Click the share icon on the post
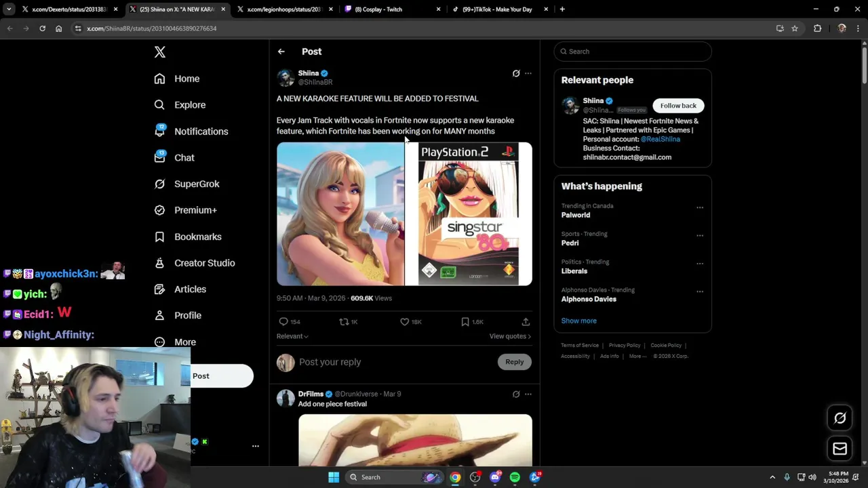This screenshot has height=488, width=868. 526,322
